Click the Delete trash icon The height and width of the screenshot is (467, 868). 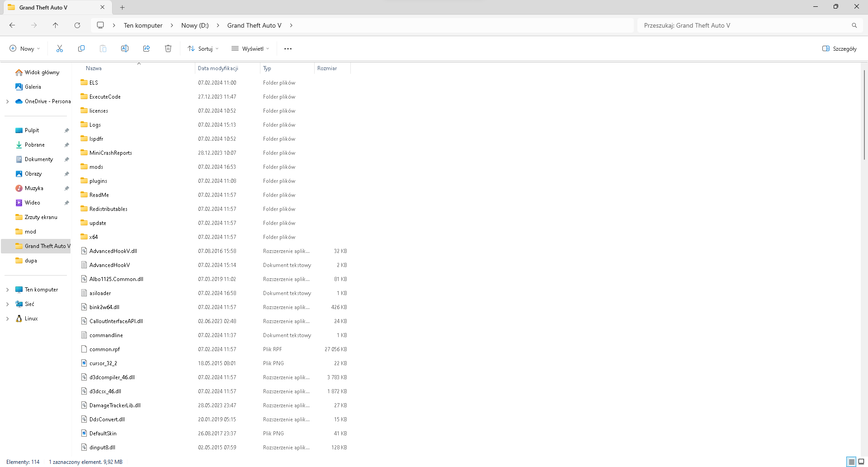click(168, 48)
